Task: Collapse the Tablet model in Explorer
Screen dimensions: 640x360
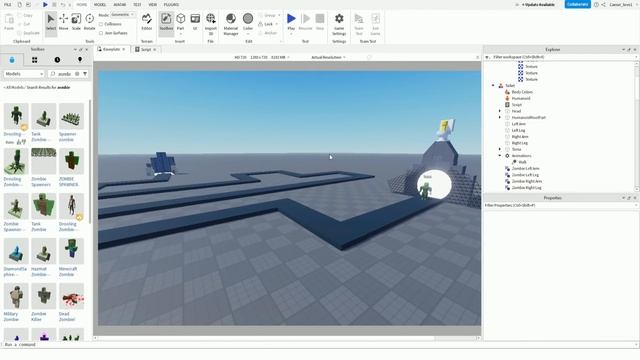Action: click(493, 86)
